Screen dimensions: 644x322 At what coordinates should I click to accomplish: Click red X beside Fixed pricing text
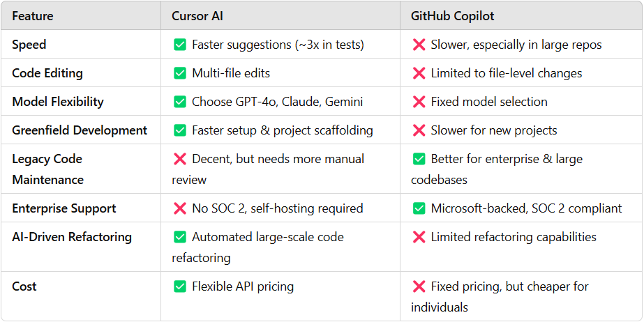[x=419, y=286]
